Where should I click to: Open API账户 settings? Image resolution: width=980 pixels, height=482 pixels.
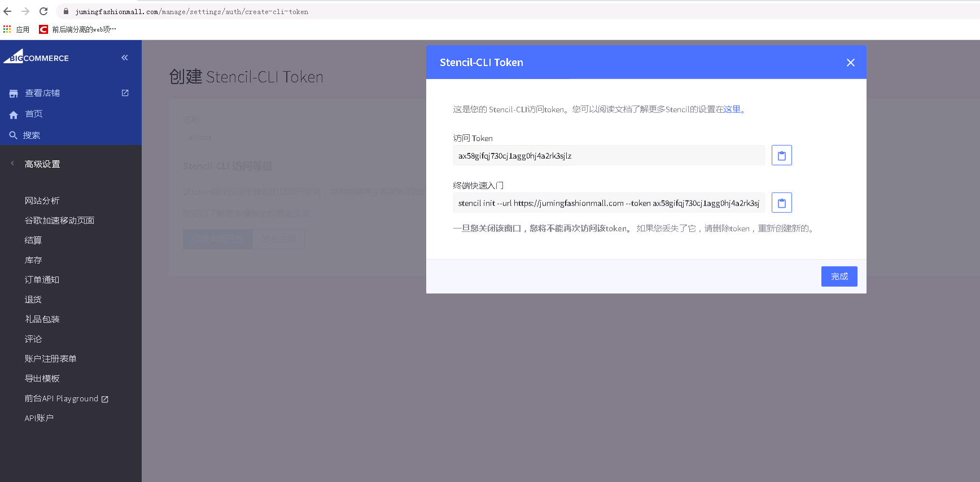click(x=39, y=418)
